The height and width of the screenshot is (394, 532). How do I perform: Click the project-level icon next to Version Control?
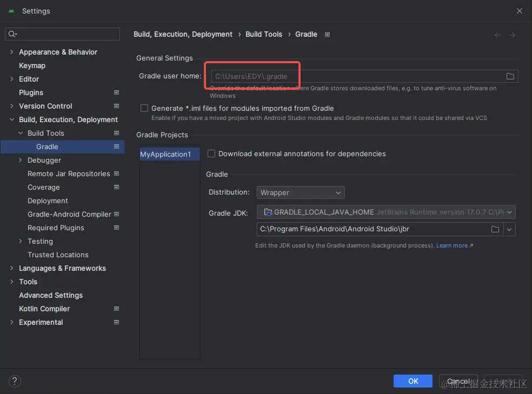click(x=116, y=106)
